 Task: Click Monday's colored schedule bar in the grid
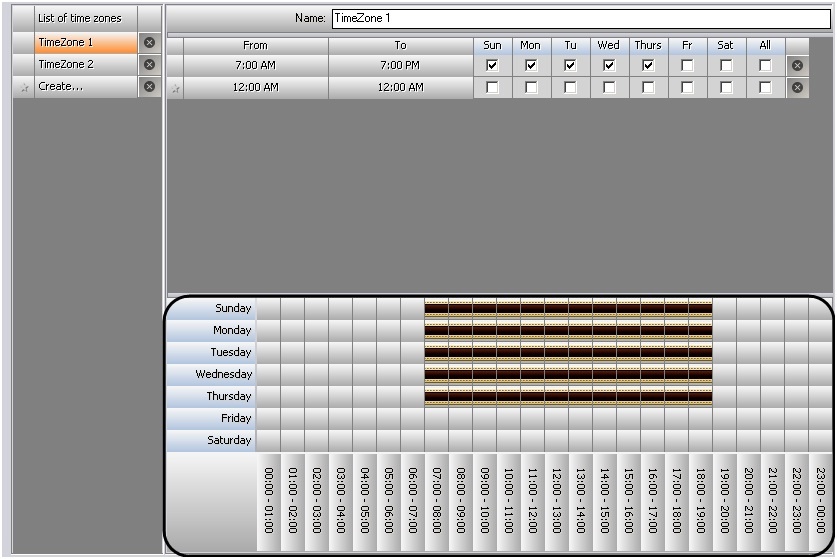click(x=568, y=330)
